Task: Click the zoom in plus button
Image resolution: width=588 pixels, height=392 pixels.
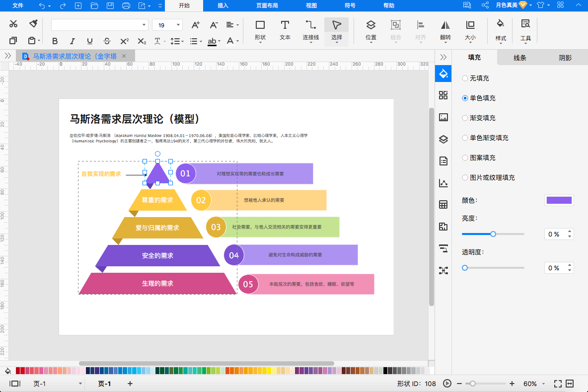Action: coord(512,384)
